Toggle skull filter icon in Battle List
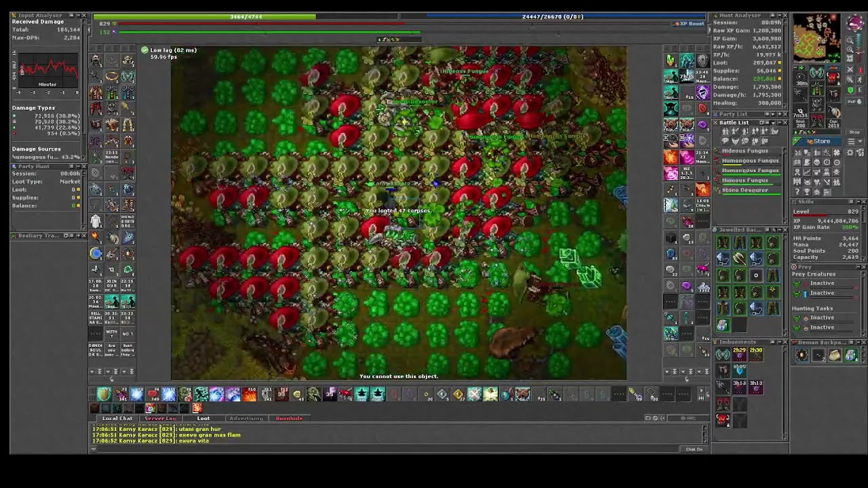This screenshot has width=868, height=488. (x=745, y=141)
